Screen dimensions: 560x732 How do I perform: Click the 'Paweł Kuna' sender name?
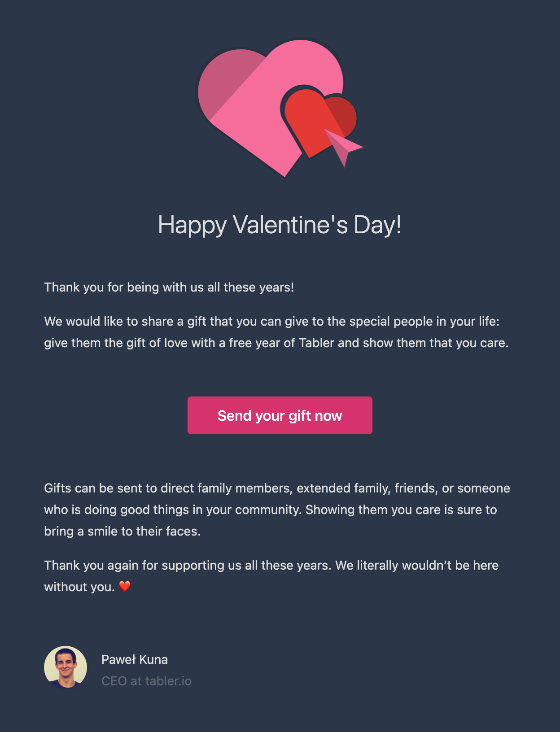135,659
